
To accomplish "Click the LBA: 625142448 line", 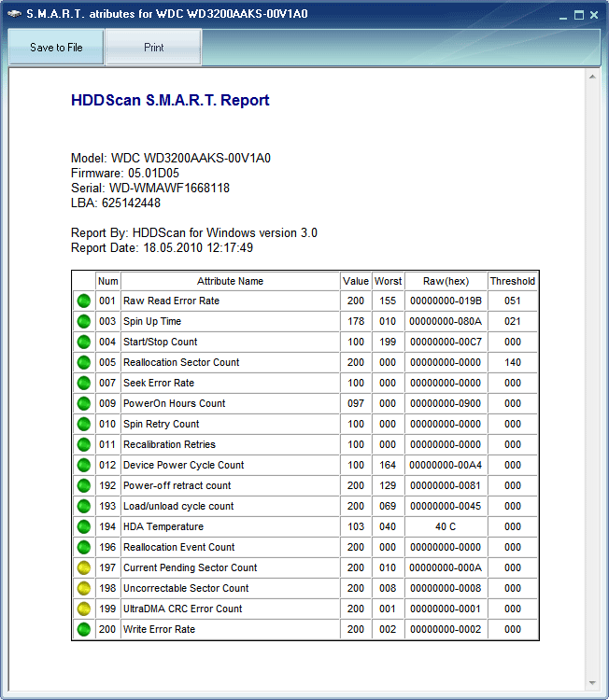I will [x=116, y=203].
